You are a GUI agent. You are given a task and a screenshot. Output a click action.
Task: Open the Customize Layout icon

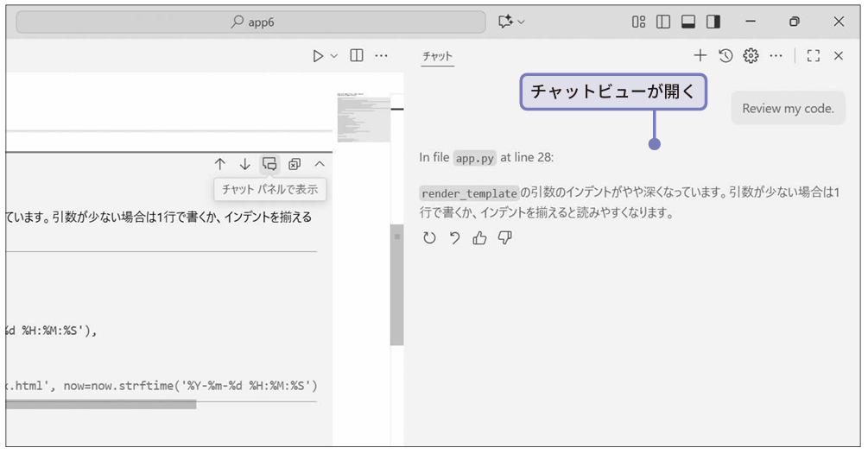(x=638, y=22)
